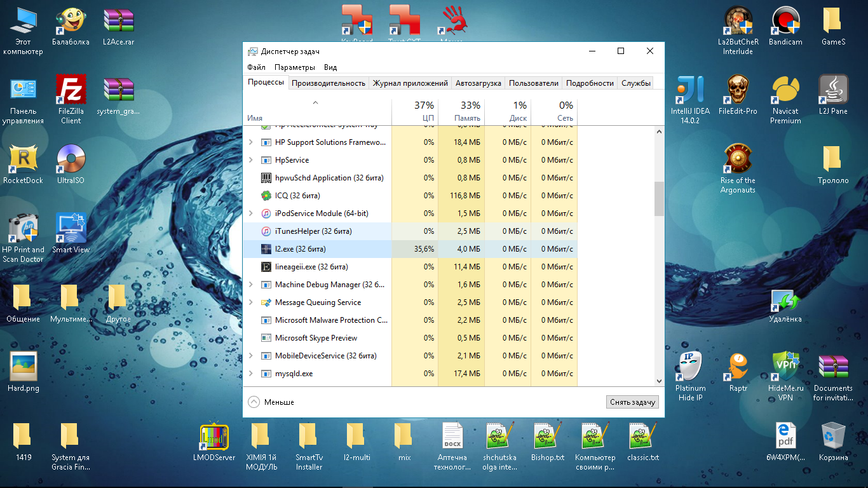Open the FileEdit-Pro skull icon
The height and width of the screenshot is (488, 868).
[738, 95]
